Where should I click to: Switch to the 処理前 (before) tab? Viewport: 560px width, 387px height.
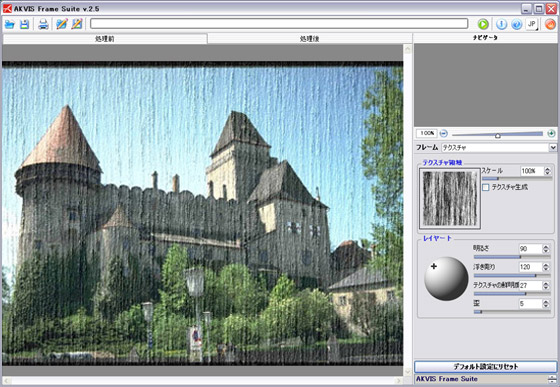click(105, 39)
